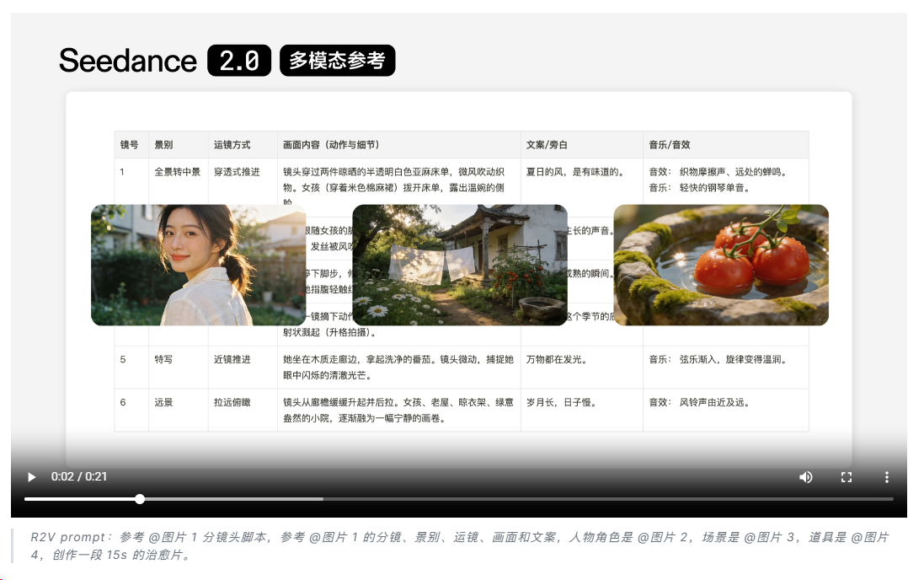Click the 0:02 / 0:21 time display

79,477
